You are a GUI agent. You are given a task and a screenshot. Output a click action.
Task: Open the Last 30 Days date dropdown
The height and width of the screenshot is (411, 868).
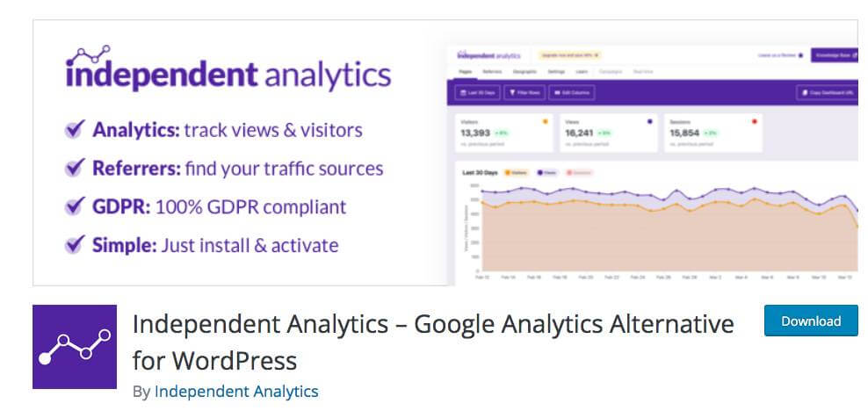[x=477, y=93]
